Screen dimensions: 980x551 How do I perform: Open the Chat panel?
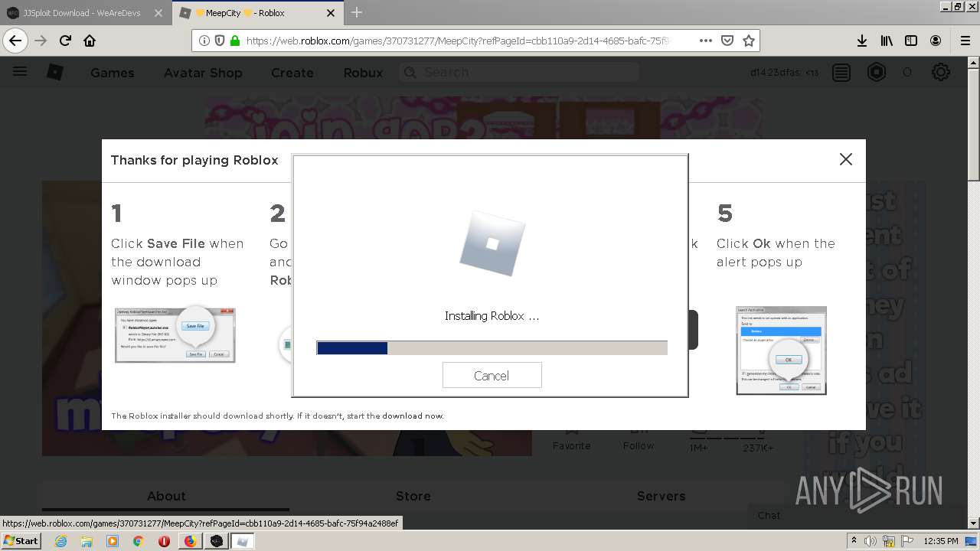[769, 515]
